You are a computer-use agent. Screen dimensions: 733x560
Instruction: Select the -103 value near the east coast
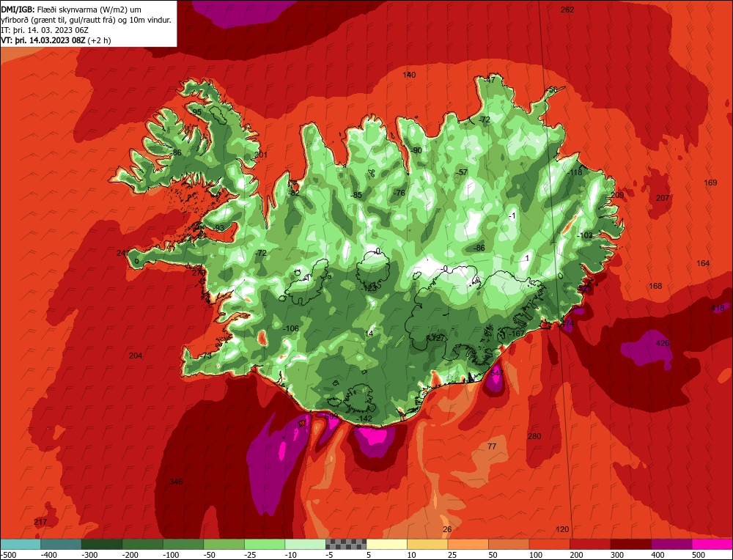(585, 235)
